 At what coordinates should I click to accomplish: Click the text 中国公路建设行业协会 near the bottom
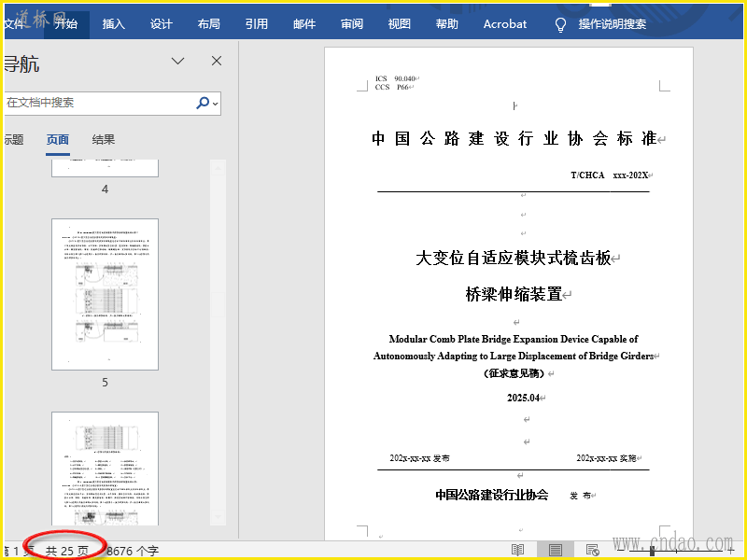coord(492,495)
